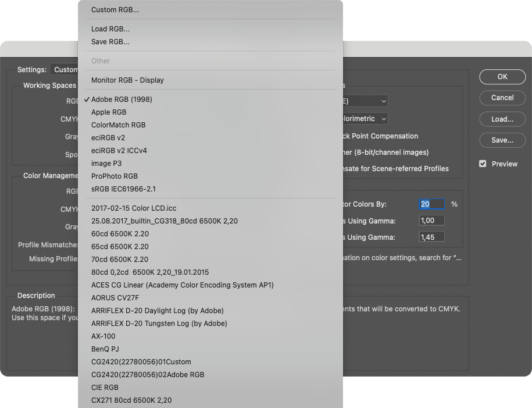The image size is (532, 408).
Task: Pick ColorMatch RGB from the list
Action: pyautogui.click(x=118, y=125)
